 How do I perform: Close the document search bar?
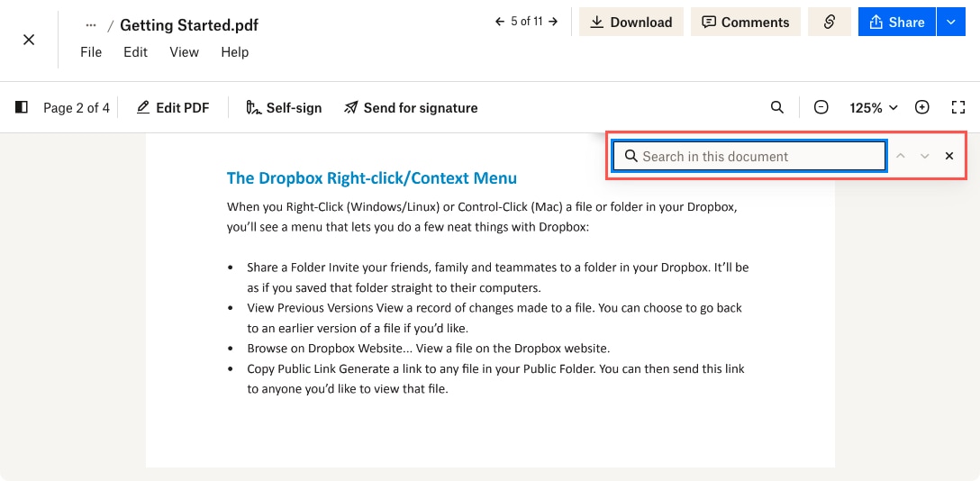[949, 156]
